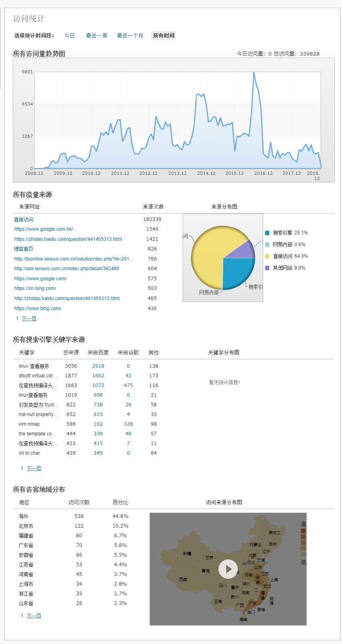342x644 pixels.
Task: Click Baidu count 1662 for dtsoft virtual cdr
Action: (x=98, y=376)
